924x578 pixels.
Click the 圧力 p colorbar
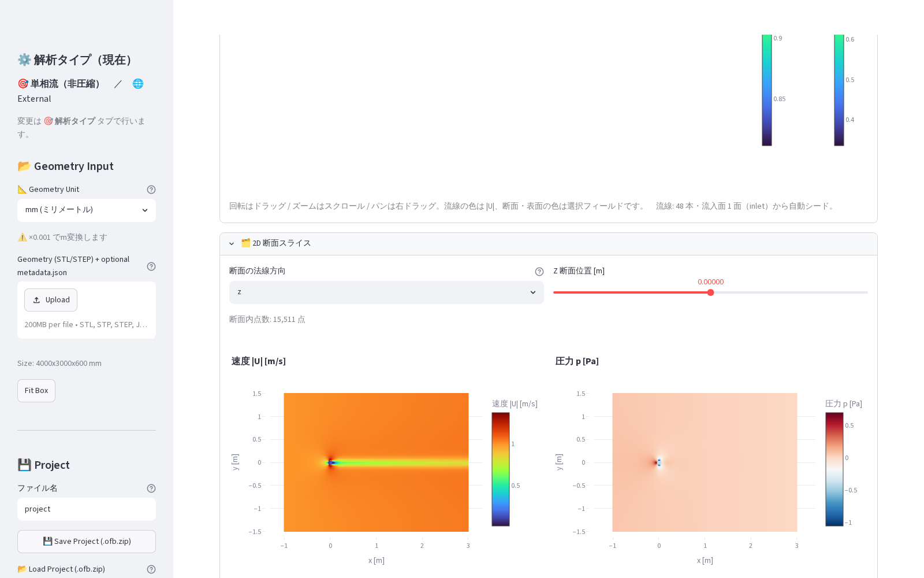pyautogui.click(x=834, y=469)
